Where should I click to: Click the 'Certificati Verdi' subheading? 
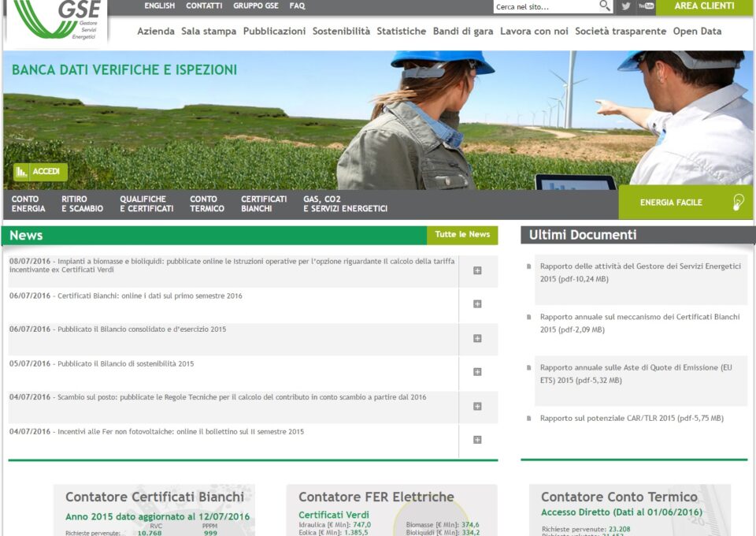(334, 515)
